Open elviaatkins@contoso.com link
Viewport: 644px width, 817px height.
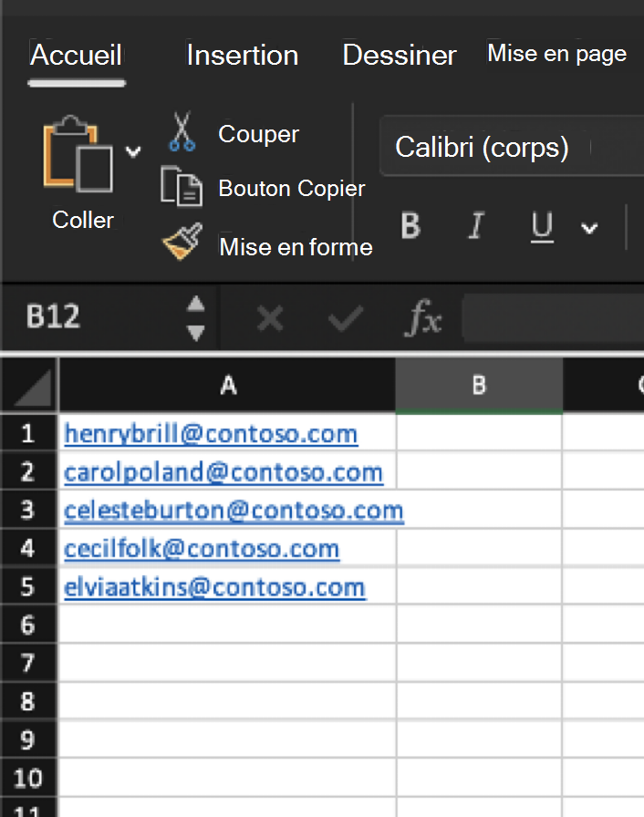pos(214,587)
